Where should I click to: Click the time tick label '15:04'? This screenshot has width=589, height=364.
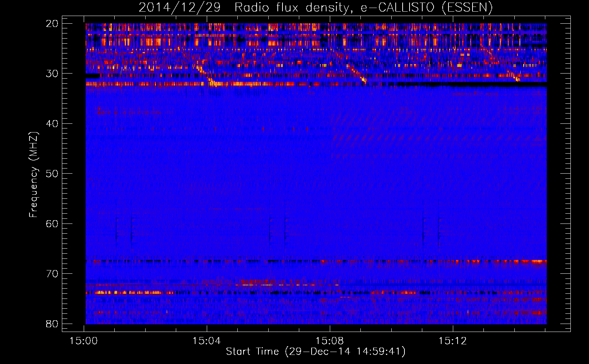207,341
